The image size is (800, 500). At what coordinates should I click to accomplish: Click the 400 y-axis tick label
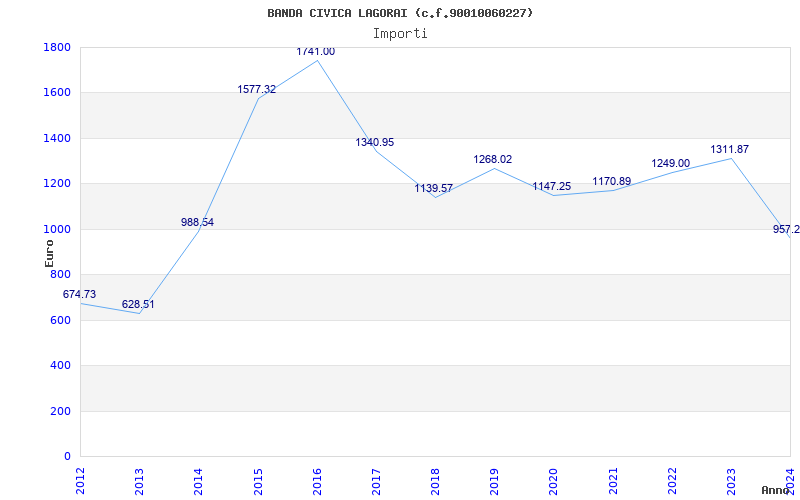pyautogui.click(x=60, y=366)
